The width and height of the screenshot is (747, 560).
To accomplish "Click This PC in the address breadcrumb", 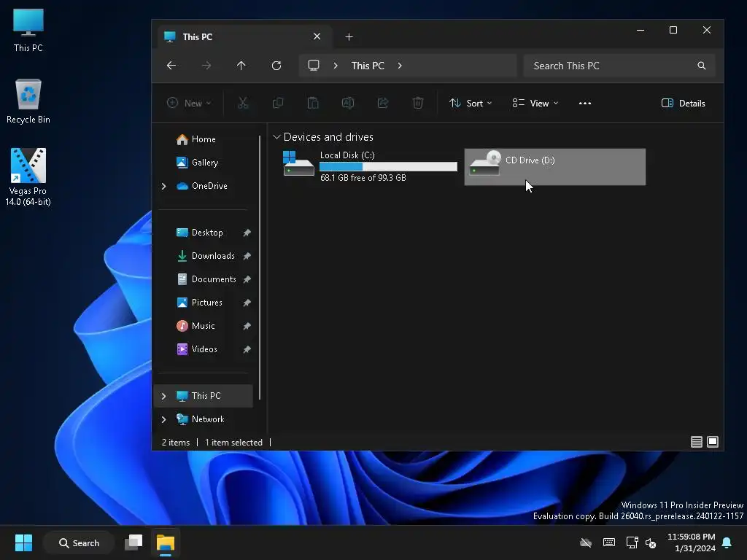I will (x=368, y=66).
